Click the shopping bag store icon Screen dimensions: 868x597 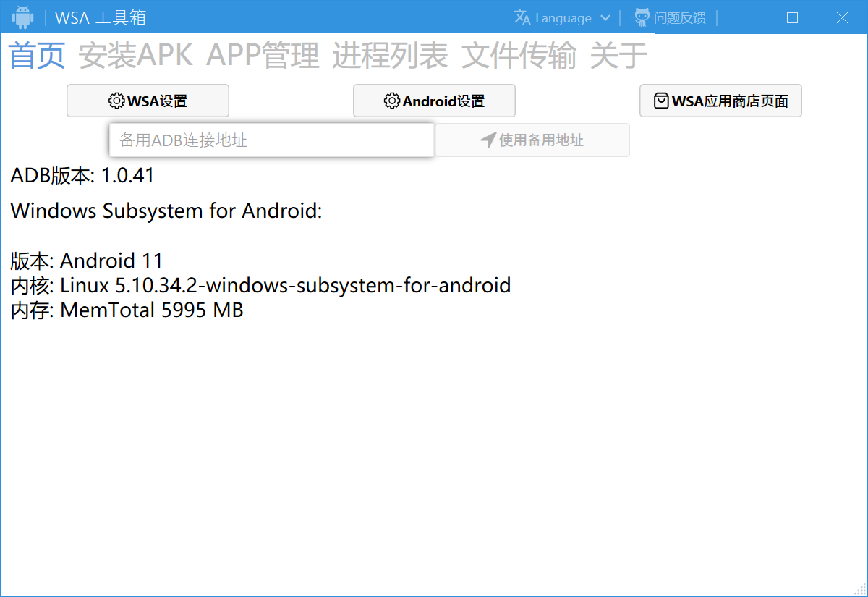click(661, 101)
